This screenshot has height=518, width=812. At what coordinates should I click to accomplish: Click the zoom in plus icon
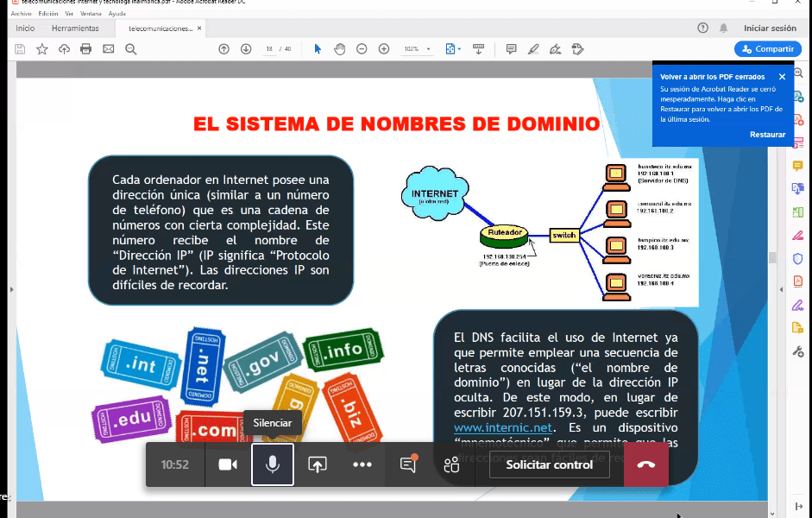point(384,49)
